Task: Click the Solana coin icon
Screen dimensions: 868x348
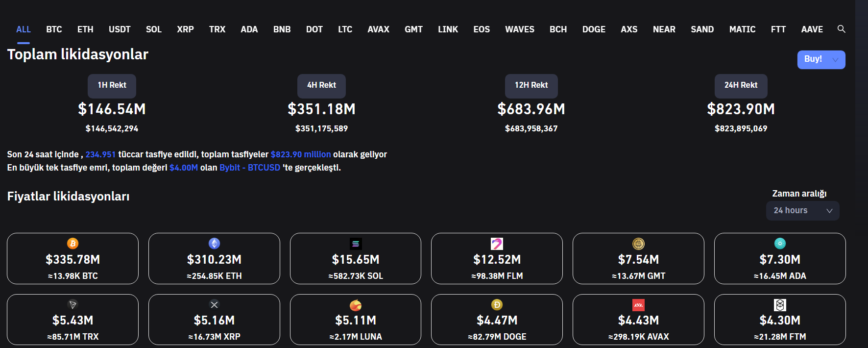Action: 356,244
